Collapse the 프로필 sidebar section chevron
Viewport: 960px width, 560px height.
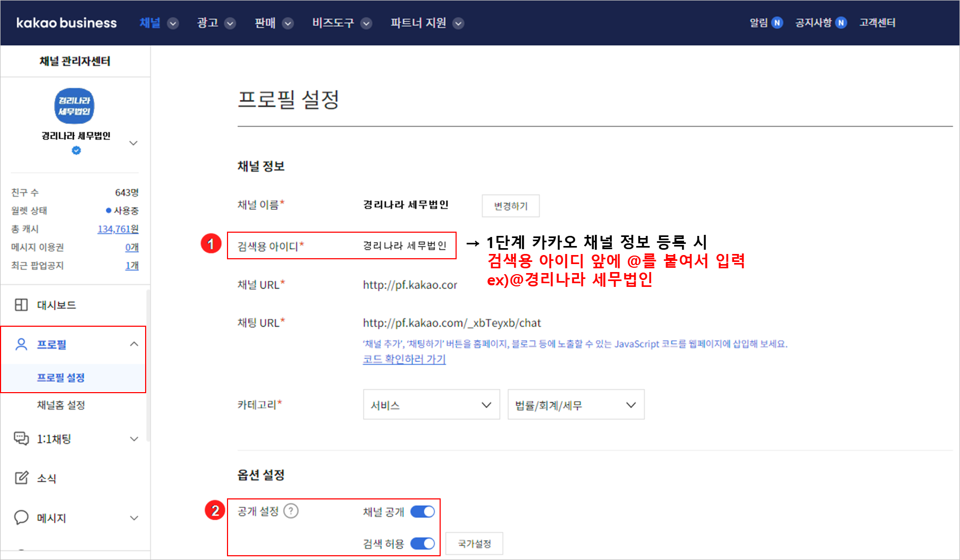click(134, 344)
